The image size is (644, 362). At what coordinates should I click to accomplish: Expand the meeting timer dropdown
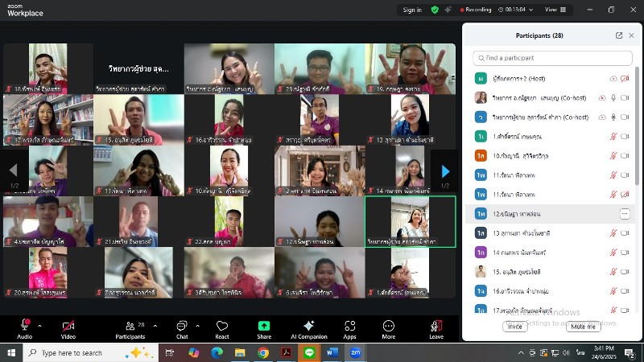pyautogui.click(x=531, y=10)
